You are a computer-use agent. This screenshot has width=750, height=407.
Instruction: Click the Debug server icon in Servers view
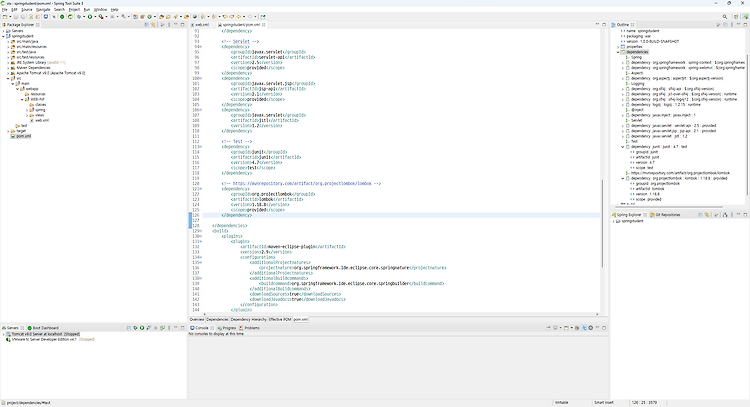coord(135,328)
